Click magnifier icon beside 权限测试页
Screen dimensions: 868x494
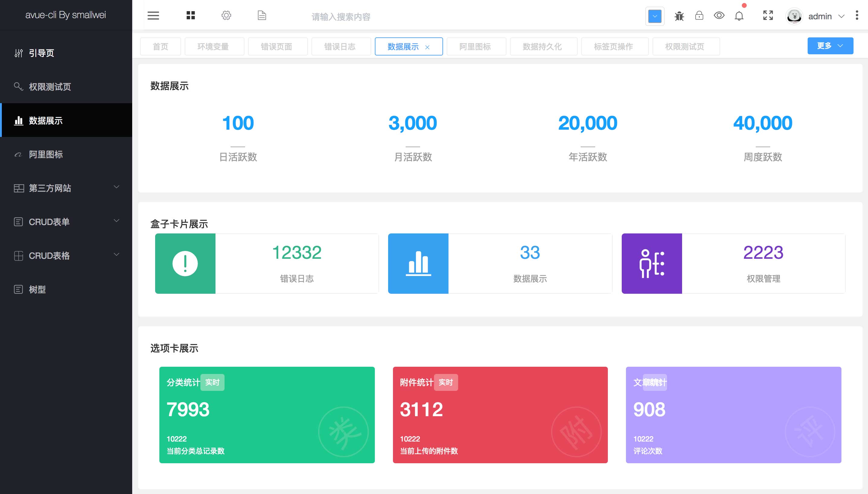tap(18, 87)
